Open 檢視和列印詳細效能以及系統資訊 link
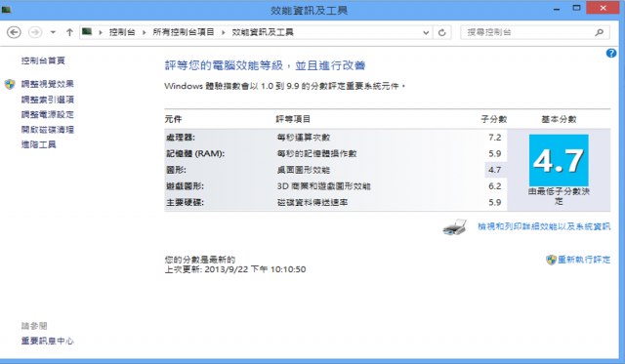The width and height of the screenshot is (625, 364). tap(544, 226)
